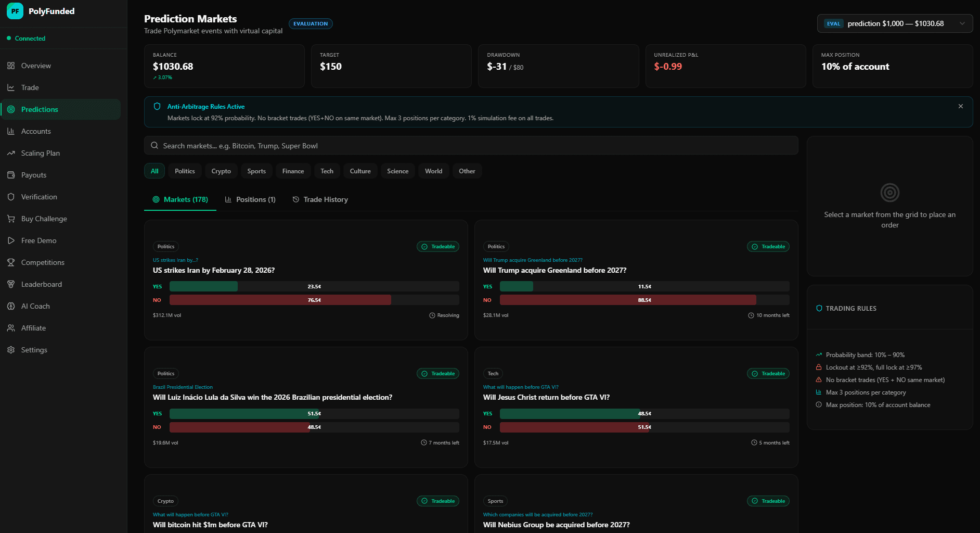Open the Trade History tab

(x=320, y=199)
